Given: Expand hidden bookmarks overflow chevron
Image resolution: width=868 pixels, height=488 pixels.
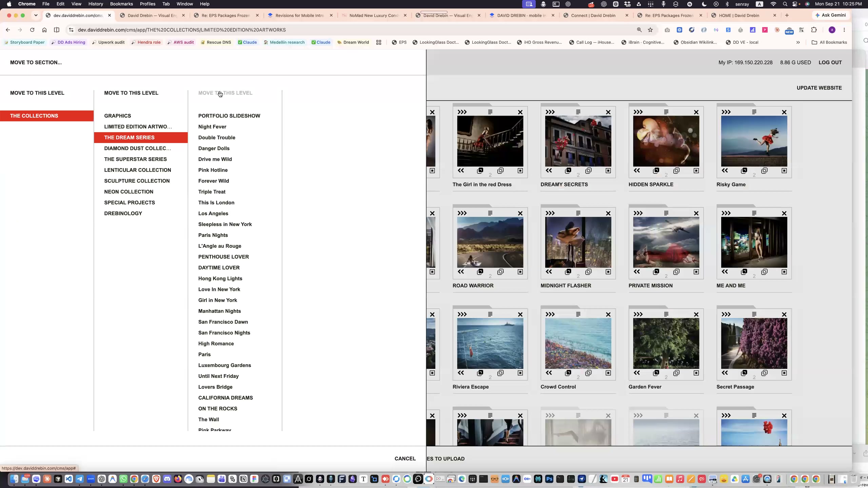Looking at the screenshot, I should pos(798,42).
